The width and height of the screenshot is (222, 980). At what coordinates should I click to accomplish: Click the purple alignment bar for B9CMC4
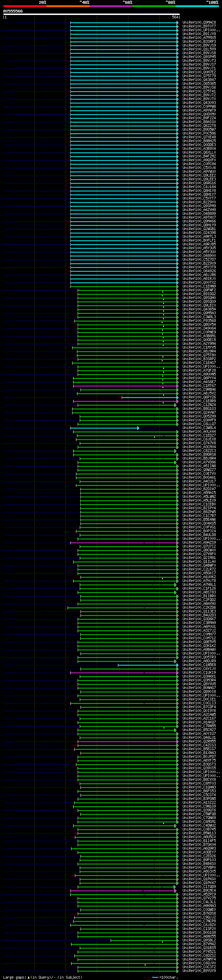coord(123,891)
